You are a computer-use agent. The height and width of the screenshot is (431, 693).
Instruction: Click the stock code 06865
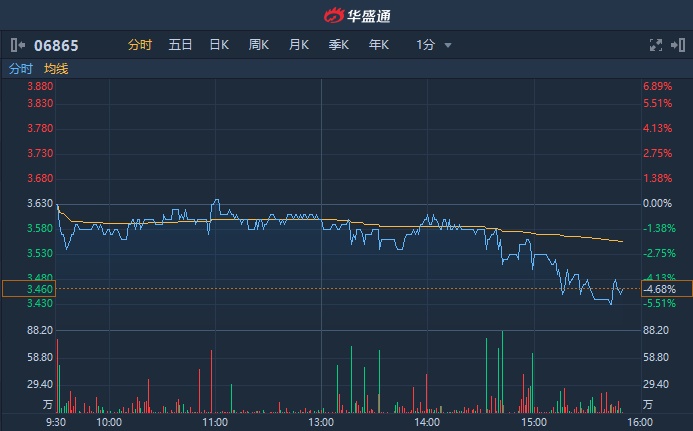pyautogui.click(x=56, y=45)
